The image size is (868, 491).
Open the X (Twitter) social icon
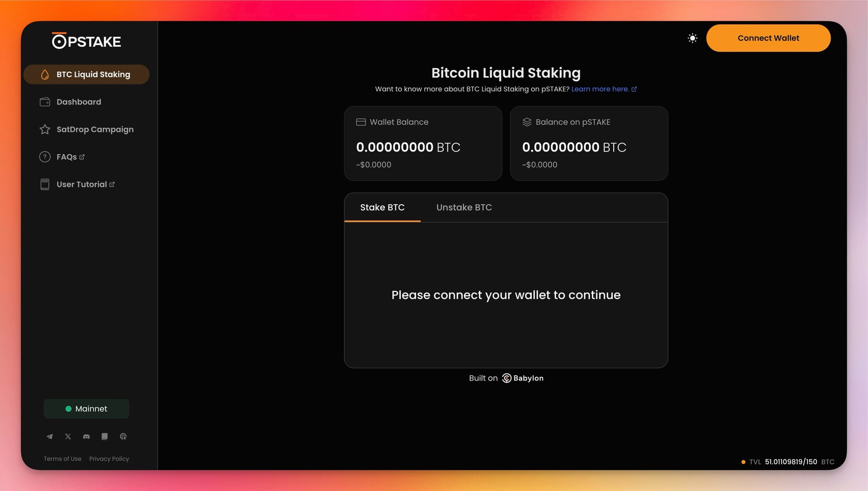(x=68, y=436)
